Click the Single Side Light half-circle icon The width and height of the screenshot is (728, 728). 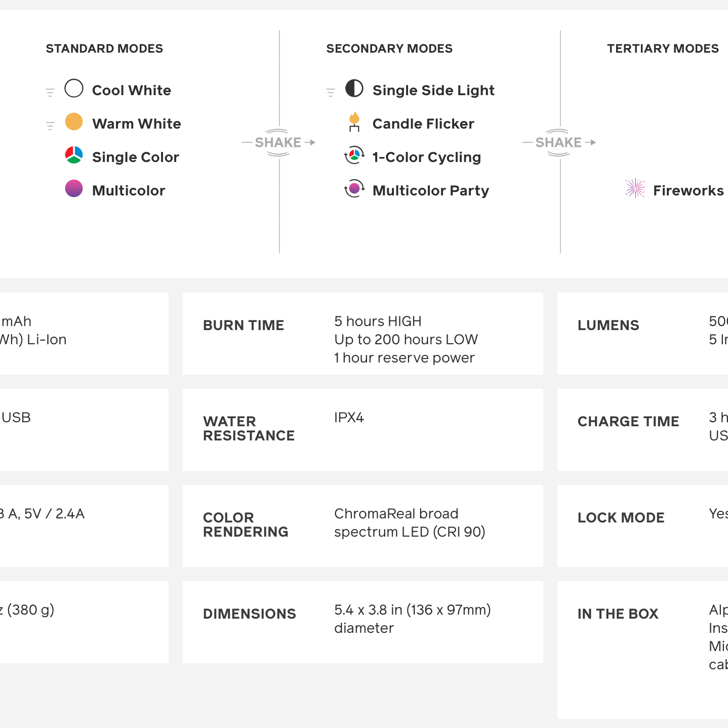pyautogui.click(x=354, y=89)
